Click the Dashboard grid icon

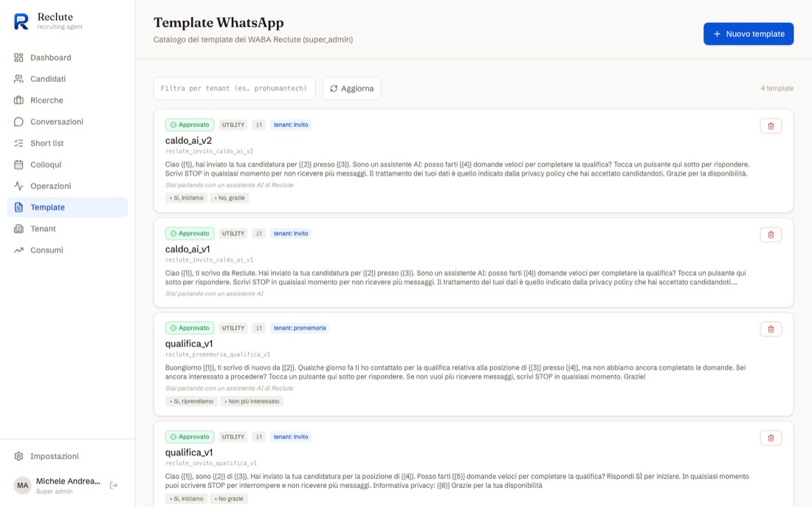click(18, 58)
